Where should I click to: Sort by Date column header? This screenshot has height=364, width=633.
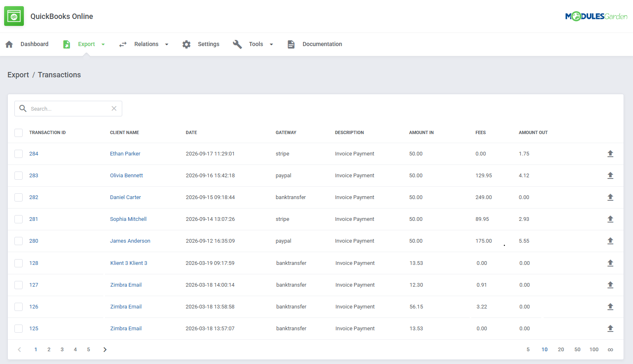click(x=191, y=132)
